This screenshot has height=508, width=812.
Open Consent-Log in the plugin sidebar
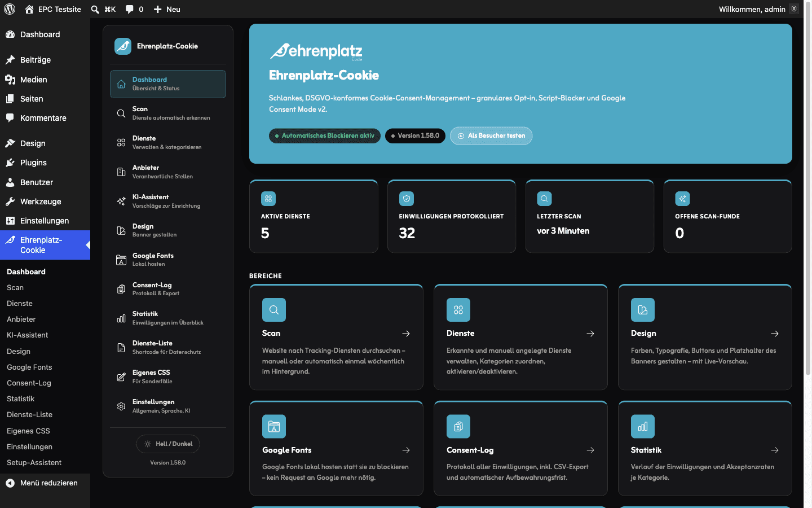coord(168,289)
